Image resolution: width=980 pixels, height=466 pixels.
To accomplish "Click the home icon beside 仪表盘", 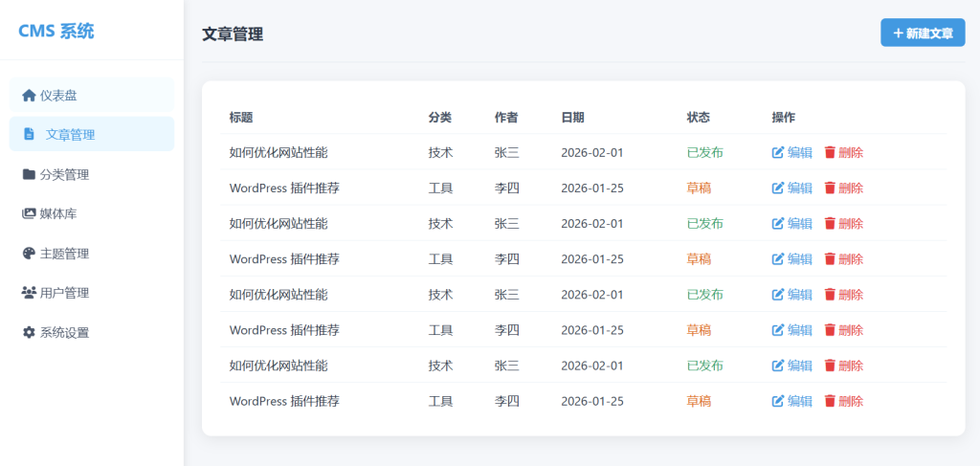I will (x=29, y=96).
